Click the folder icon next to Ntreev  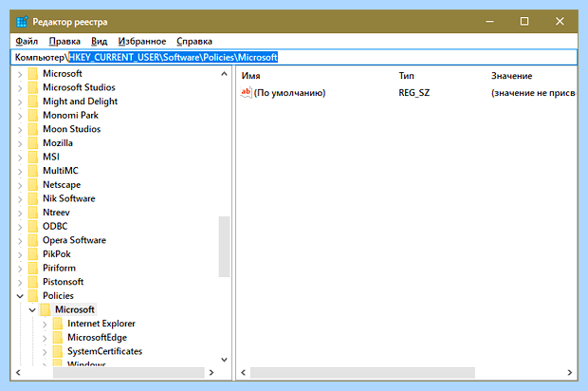click(x=33, y=213)
